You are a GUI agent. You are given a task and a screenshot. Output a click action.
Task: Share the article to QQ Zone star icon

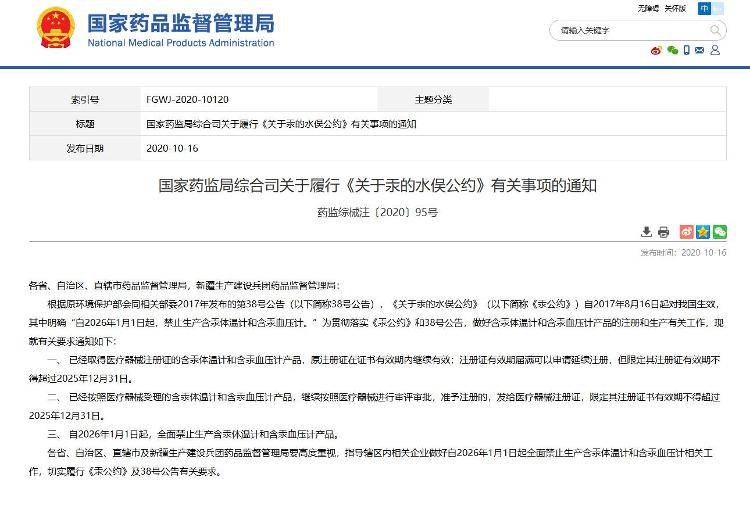[x=703, y=232]
